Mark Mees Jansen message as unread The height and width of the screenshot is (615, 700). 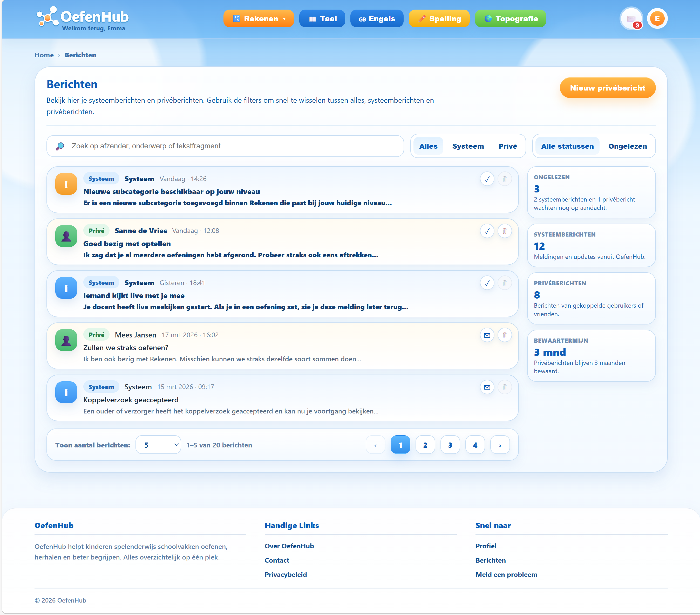tap(487, 335)
